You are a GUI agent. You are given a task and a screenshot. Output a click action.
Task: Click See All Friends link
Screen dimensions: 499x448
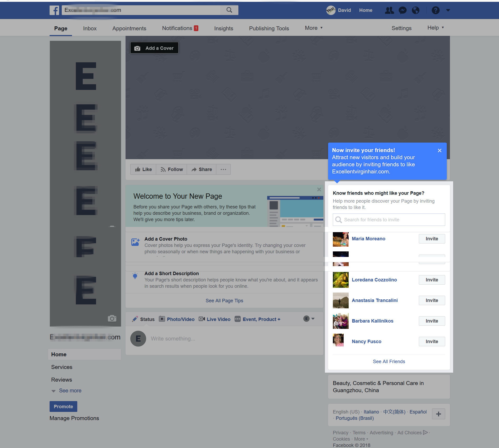pos(389,362)
